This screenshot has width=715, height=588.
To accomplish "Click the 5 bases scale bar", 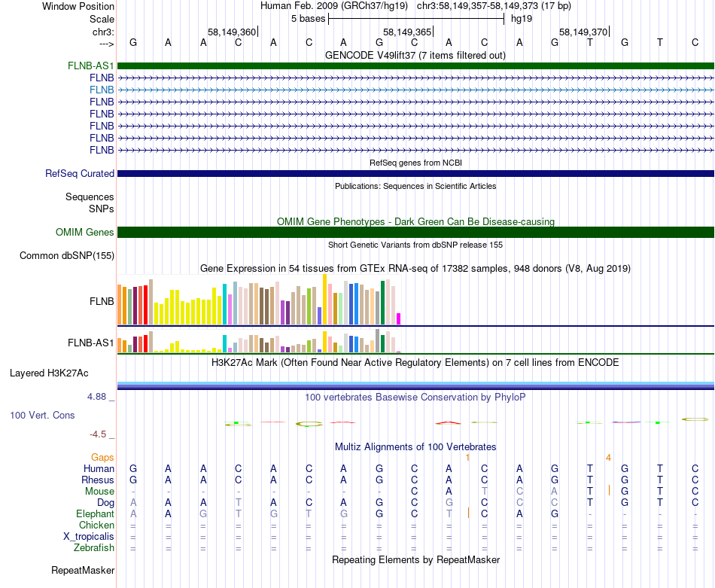I will pos(416,19).
